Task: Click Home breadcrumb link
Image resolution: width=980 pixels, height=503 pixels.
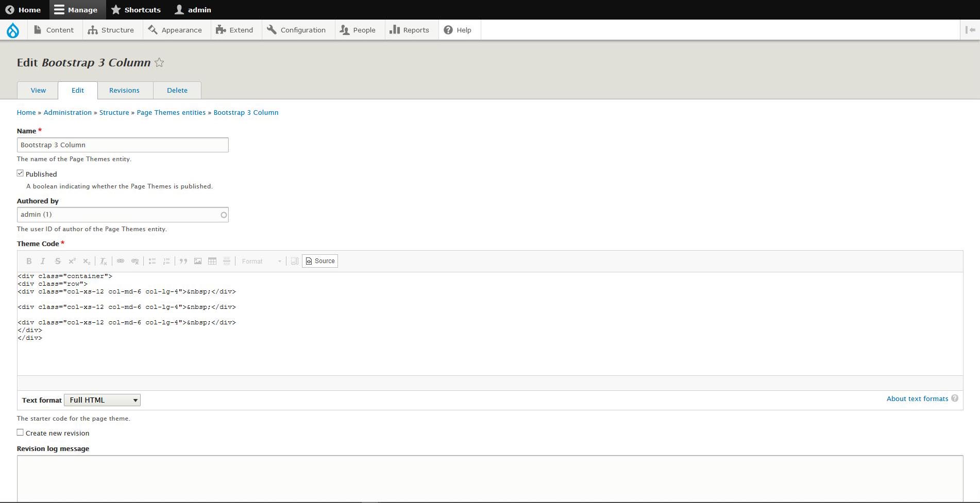Action: click(26, 112)
